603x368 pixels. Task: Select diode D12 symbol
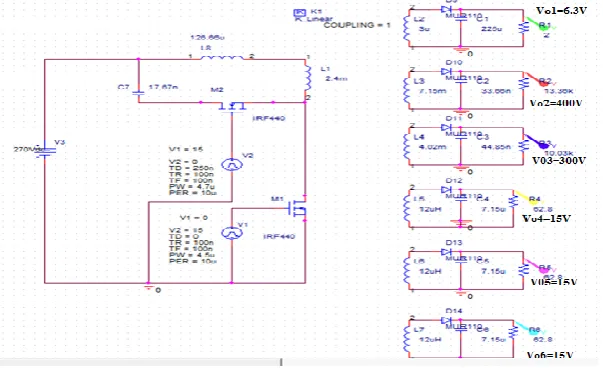(x=446, y=190)
